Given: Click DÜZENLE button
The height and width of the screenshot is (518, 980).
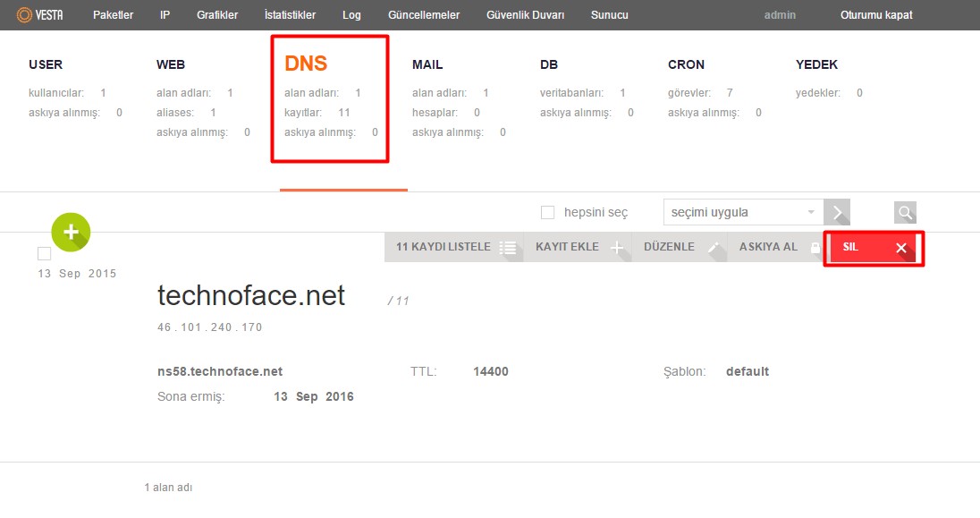Looking at the screenshot, I should tap(680, 247).
